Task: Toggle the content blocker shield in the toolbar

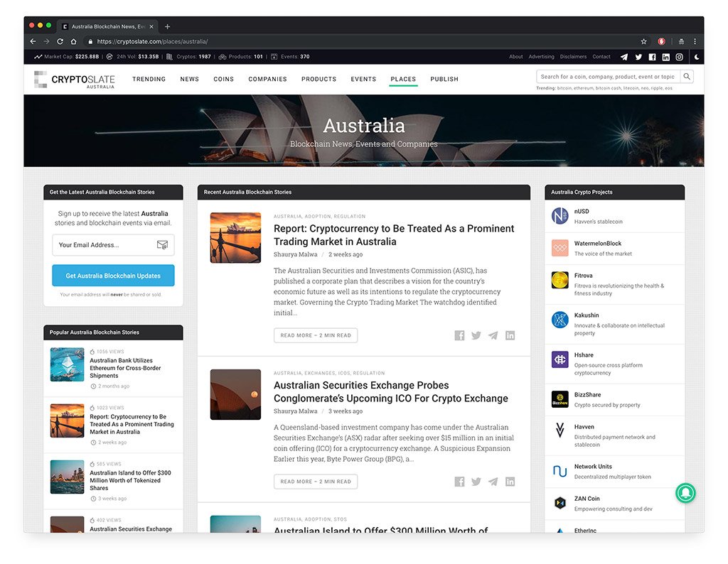Action: pos(660,41)
